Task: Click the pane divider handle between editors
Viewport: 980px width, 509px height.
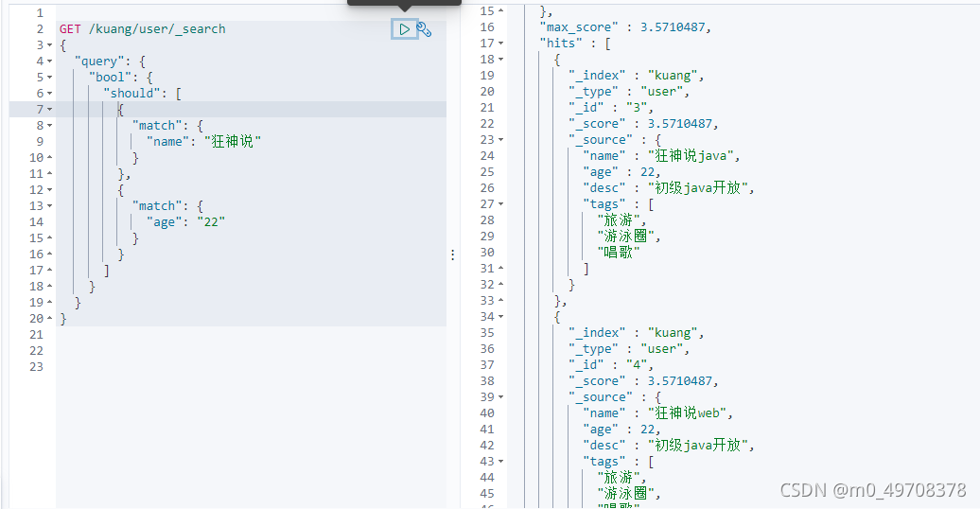Action: point(452,254)
